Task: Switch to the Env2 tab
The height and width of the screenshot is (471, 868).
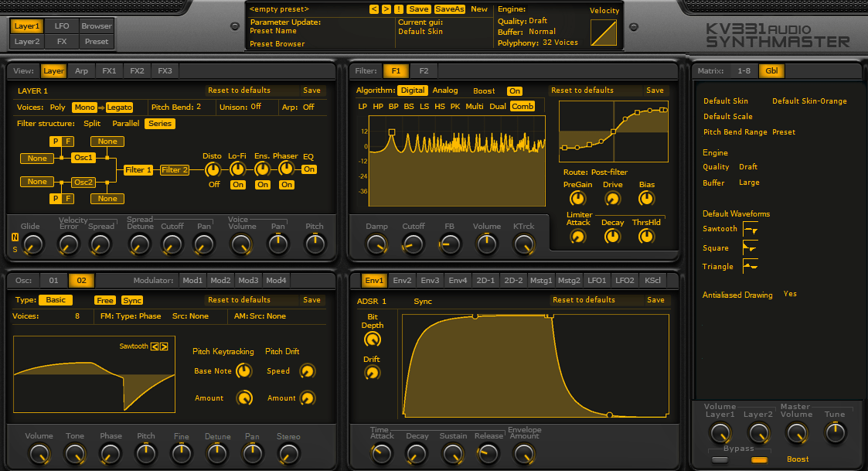Action: (x=402, y=281)
